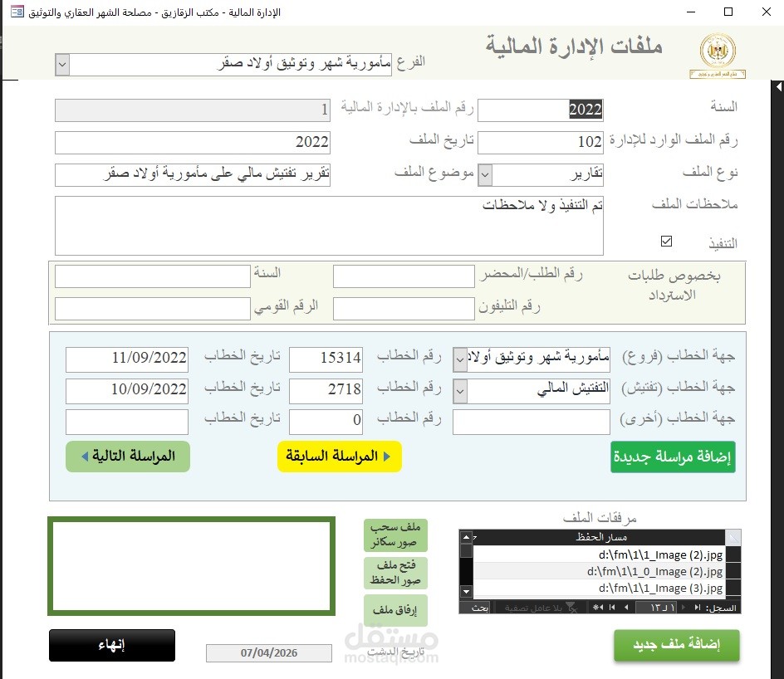Image resolution: width=784 pixels, height=679 pixels.
Task: Click the الفرع combo box text area
Action: coord(231,65)
